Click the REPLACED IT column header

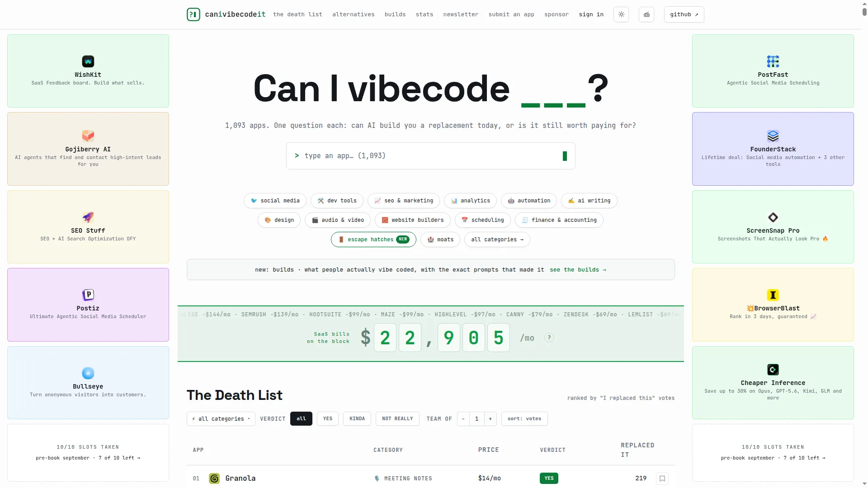[637, 450]
